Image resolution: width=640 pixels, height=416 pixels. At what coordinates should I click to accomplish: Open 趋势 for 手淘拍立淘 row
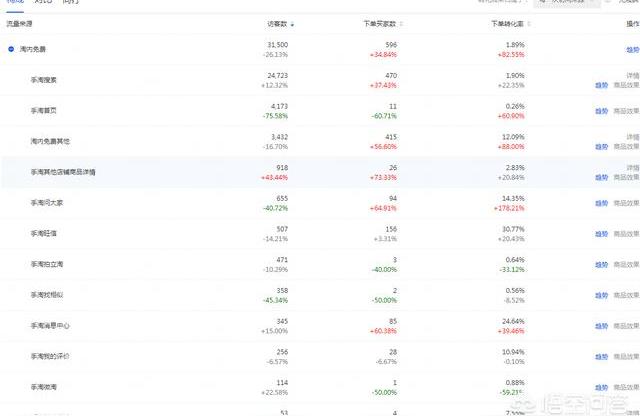click(x=601, y=265)
